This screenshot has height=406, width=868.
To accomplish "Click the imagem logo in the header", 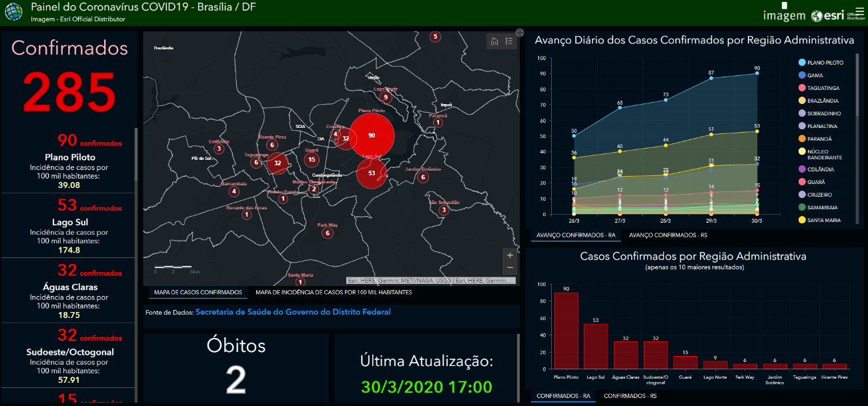I will (784, 16).
